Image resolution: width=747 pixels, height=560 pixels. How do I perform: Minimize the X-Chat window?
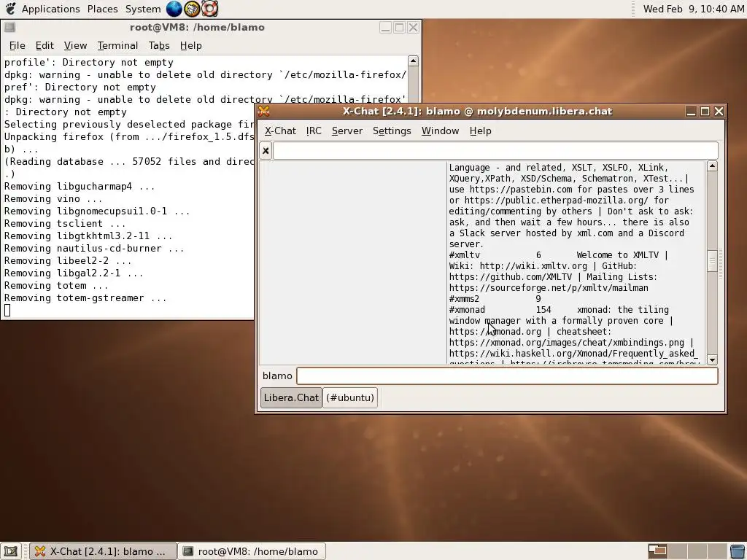[691, 111]
